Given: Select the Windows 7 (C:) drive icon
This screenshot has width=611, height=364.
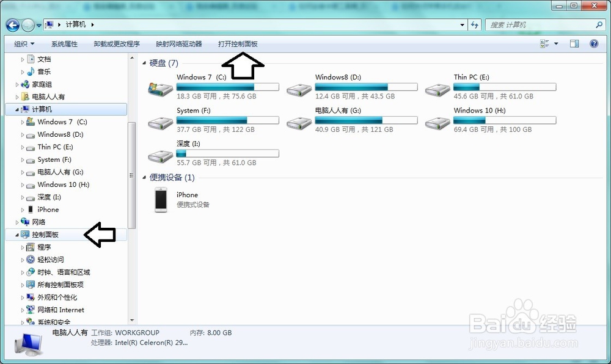Looking at the screenshot, I should coord(160,89).
